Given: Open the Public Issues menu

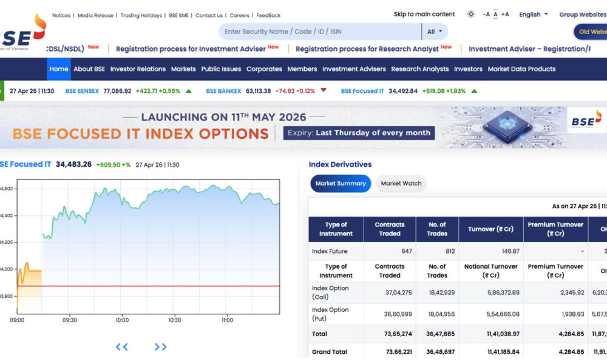Looking at the screenshot, I should [221, 69].
